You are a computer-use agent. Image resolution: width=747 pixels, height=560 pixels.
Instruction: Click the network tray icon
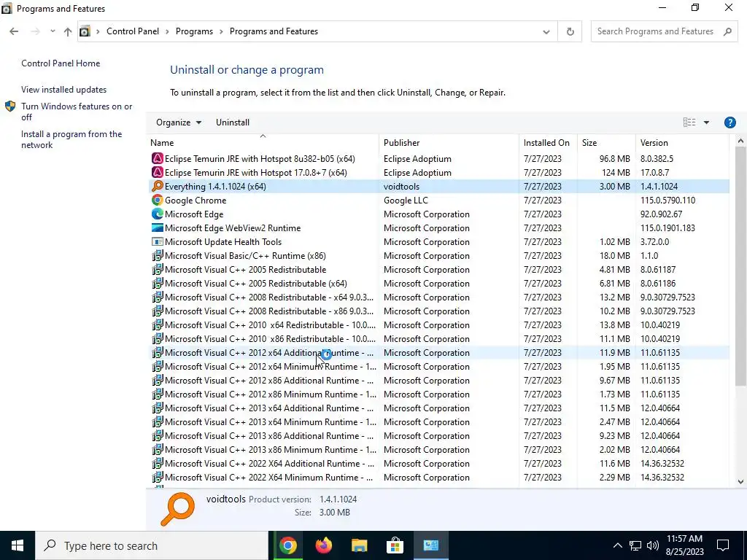click(x=635, y=545)
